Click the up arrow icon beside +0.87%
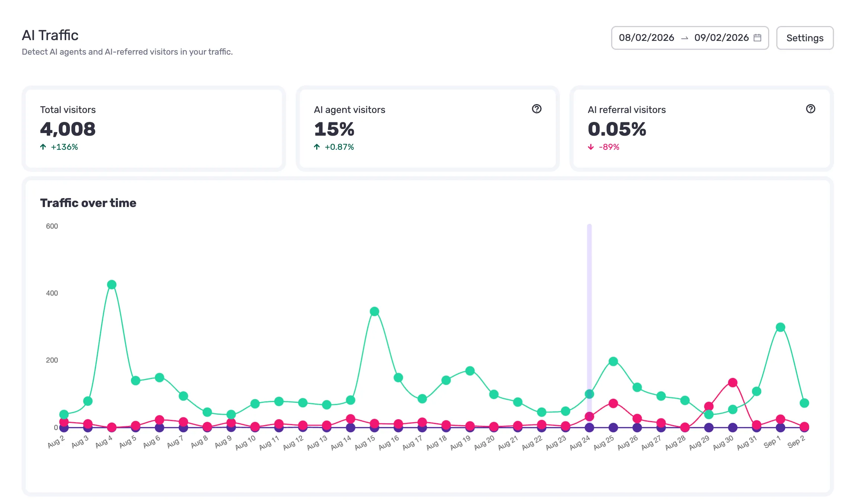This screenshot has width=860, height=504. click(x=317, y=147)
